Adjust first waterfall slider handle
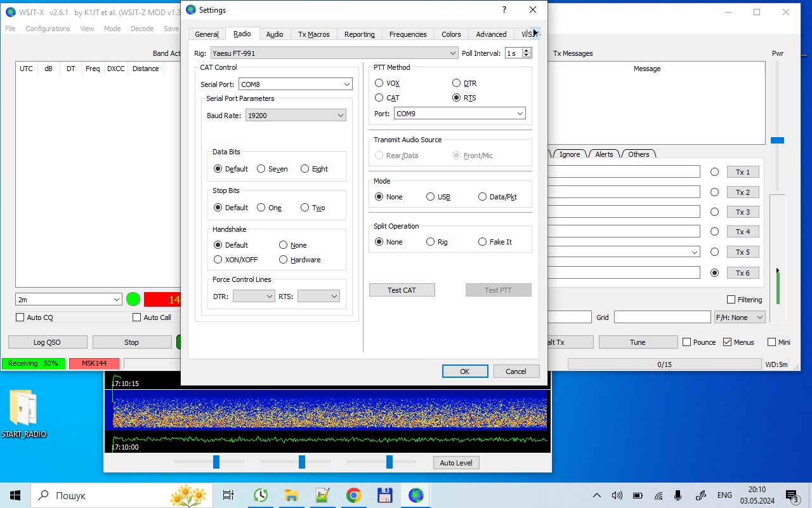Screen dimensions: 812x508 [x=216, y=462]
